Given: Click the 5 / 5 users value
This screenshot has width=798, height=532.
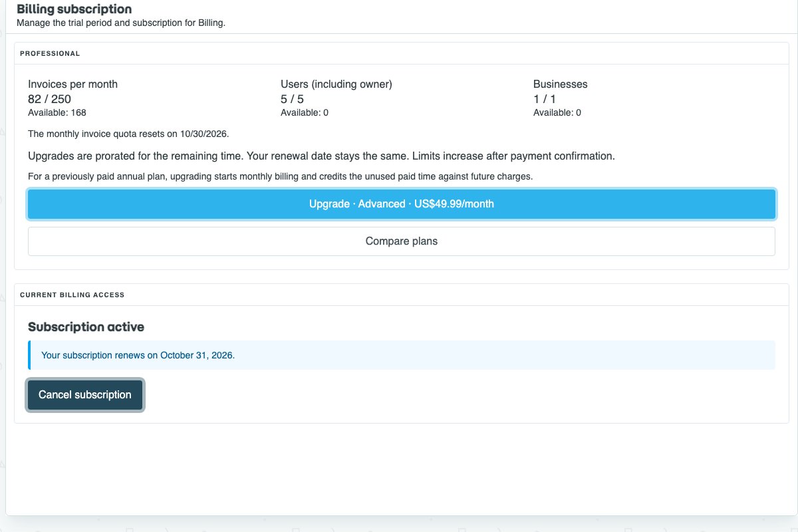Looking at the screenshot, I should [x=292, y=99].
